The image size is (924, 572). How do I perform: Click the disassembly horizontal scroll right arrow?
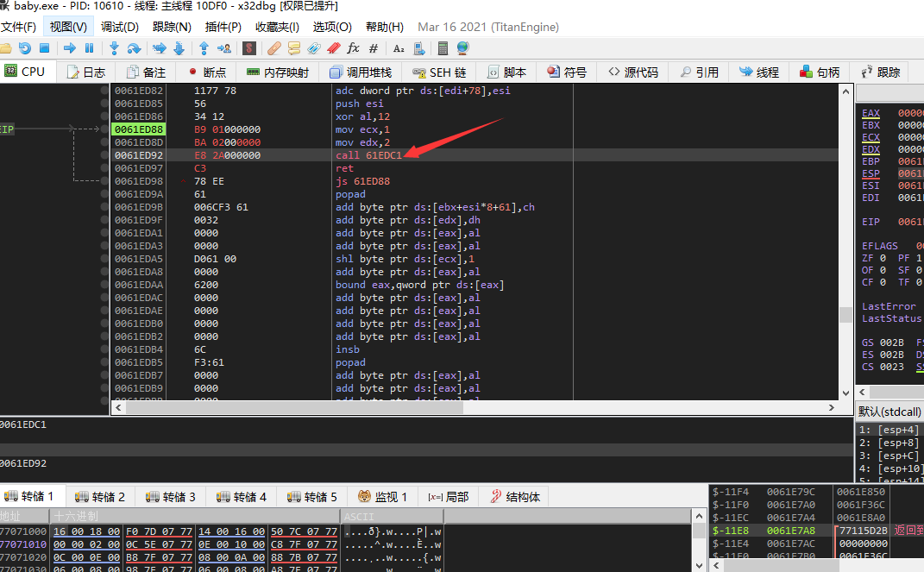pyautogui.click(x=832, y=407)
